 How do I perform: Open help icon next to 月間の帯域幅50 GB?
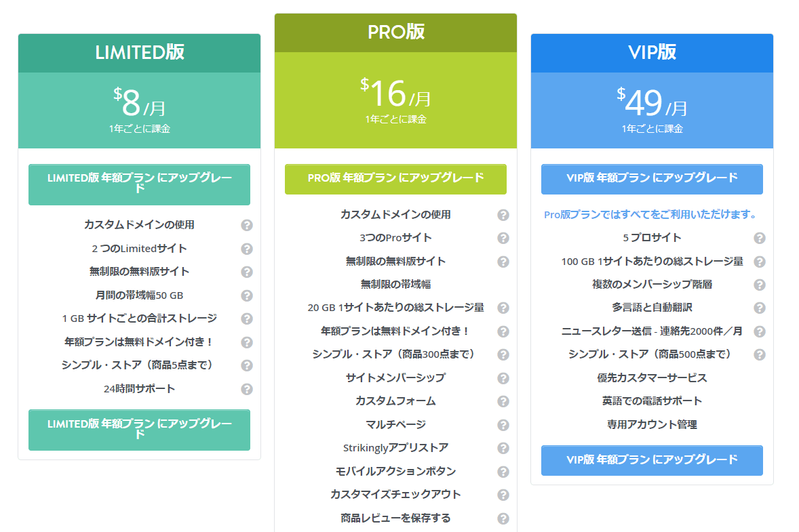pyautogui.click(x=247, y=295)
